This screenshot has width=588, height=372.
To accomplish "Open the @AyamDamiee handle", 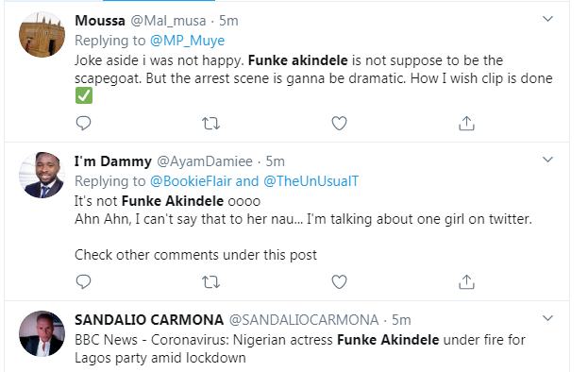I will 205,161.
